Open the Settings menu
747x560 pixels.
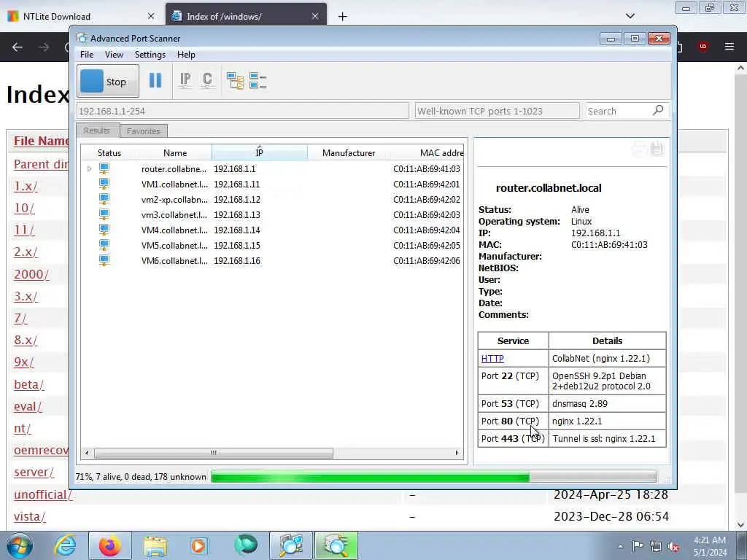pyautogui.click(x=150, y=54)
